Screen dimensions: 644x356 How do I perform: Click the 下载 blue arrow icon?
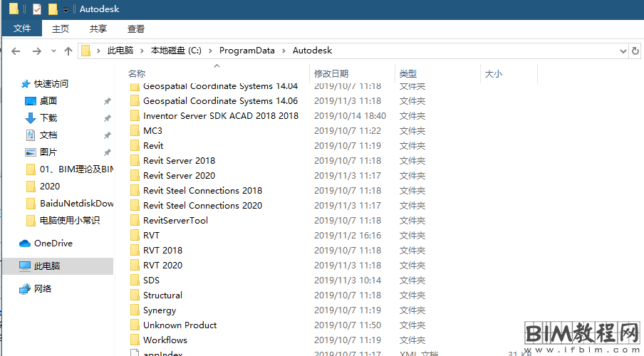pyautogui.click(x=31, y=118)
